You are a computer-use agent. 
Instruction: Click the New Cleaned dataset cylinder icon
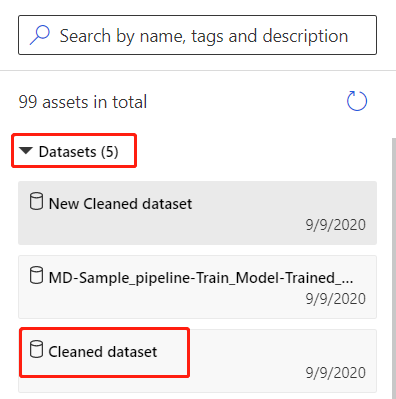36,201
